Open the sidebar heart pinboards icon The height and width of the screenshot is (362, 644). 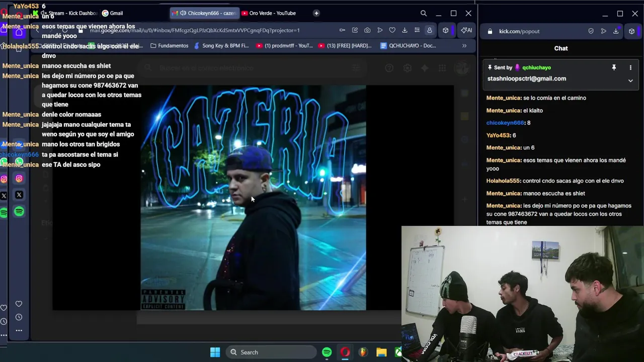pos(19,304)
